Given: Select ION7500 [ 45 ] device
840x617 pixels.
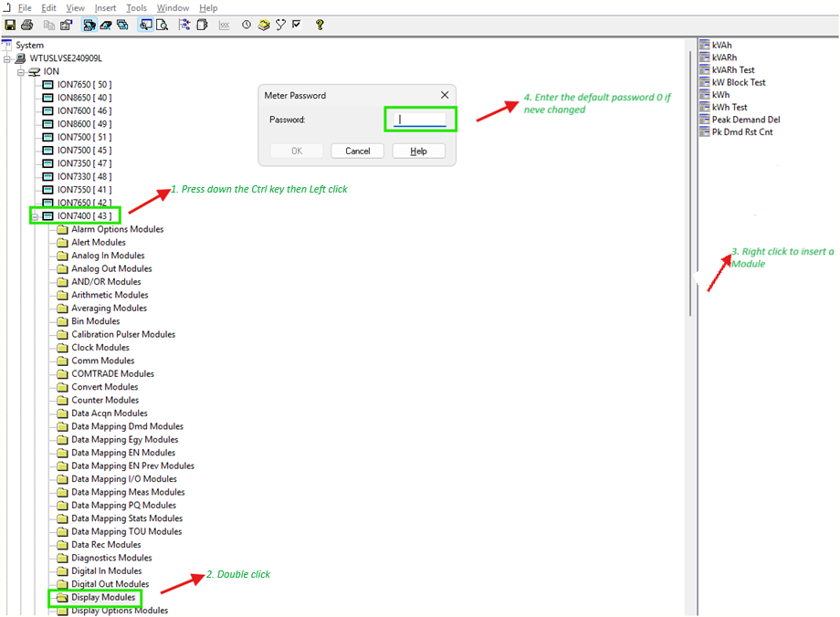Looking at the screenshot, I should pos(85,151).
